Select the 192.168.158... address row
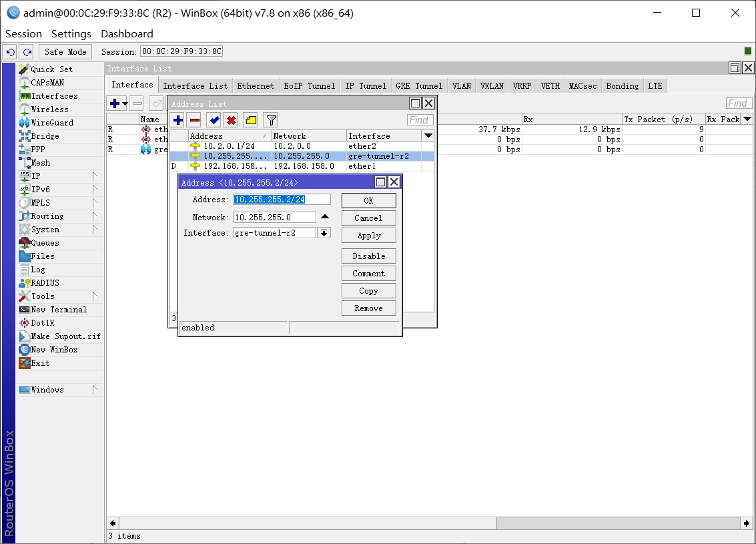The image size is (756, 544). (302, 166)
